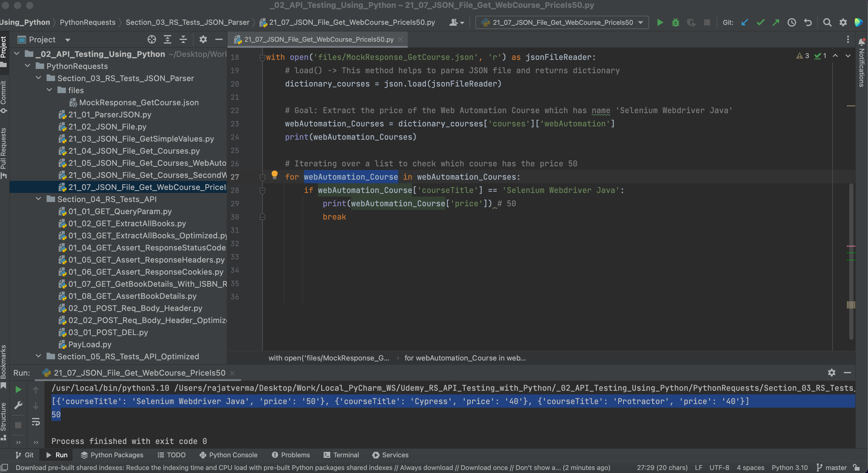Open Problems tab
This screenshot has height=473, width=868.
pos(291,455)
